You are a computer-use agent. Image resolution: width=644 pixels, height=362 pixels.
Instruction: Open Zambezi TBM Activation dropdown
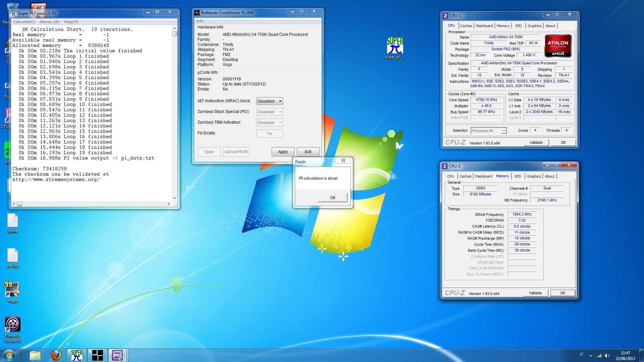(269, 123)
